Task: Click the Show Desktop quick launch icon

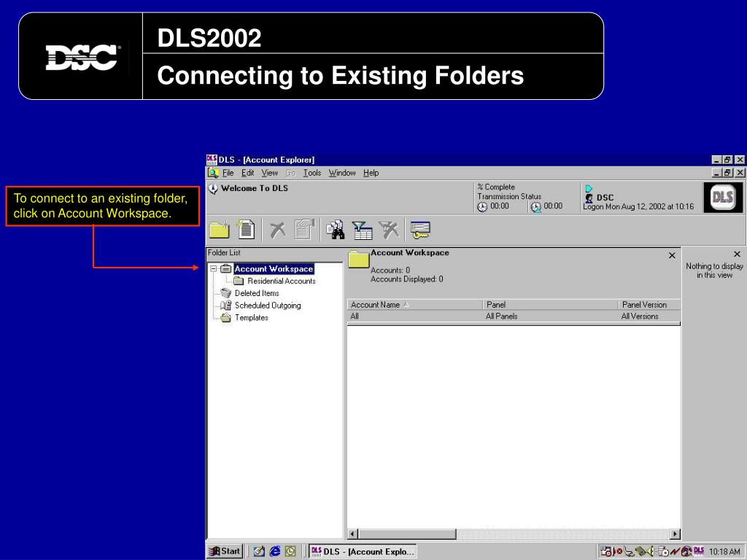Action: (259, 551)
